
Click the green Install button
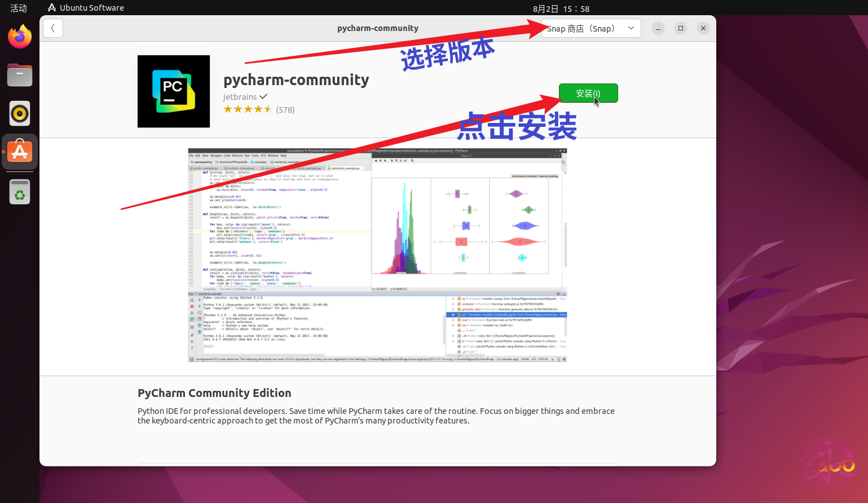tap(588, 93)
